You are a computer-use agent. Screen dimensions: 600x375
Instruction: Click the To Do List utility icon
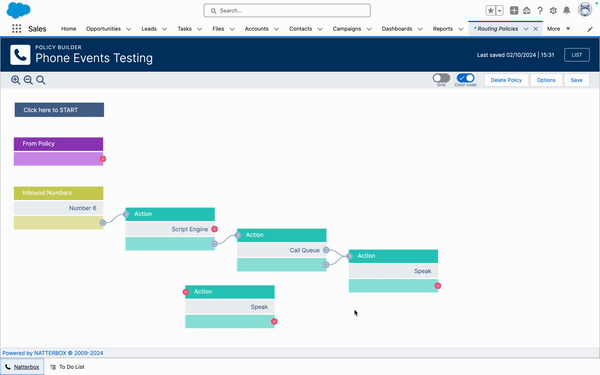53,367
